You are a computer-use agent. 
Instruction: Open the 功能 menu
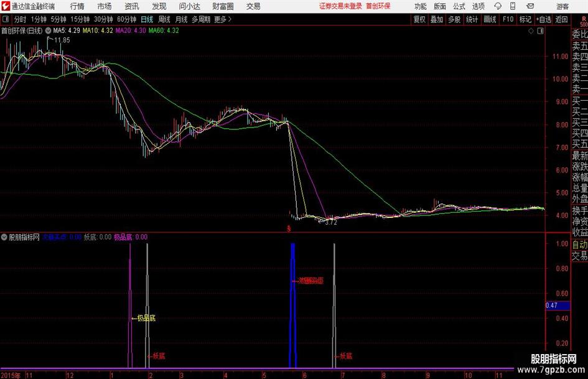coord(421,6)
